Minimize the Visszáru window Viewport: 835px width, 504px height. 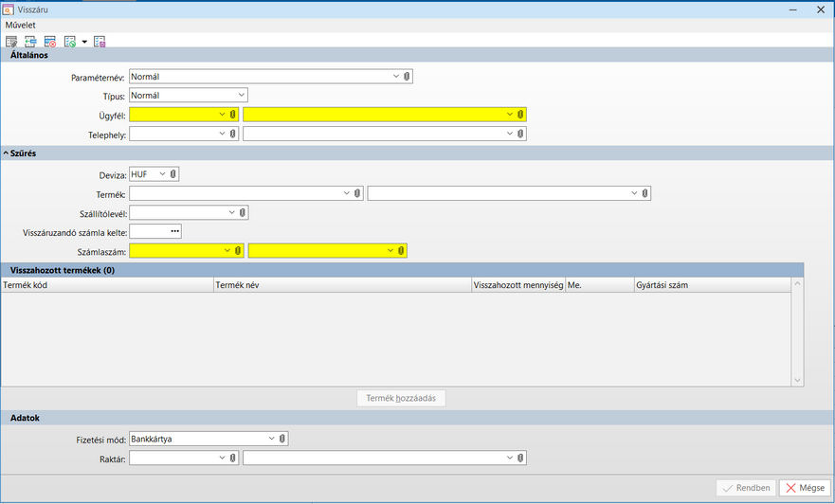click(x=793, y=9)
